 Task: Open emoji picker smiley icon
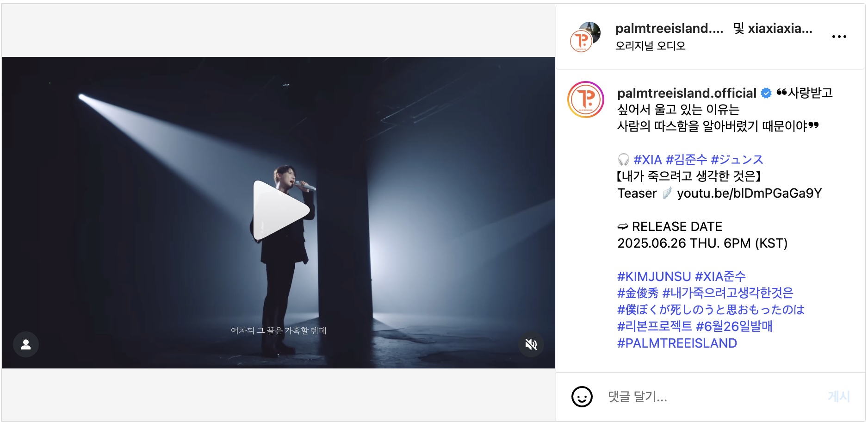(582, 397)
